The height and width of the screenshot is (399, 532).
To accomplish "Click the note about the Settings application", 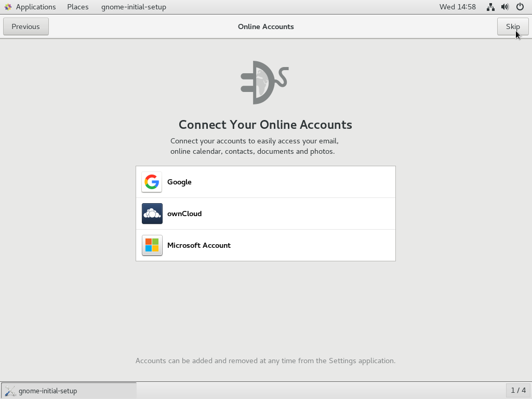I will point(265,361).
